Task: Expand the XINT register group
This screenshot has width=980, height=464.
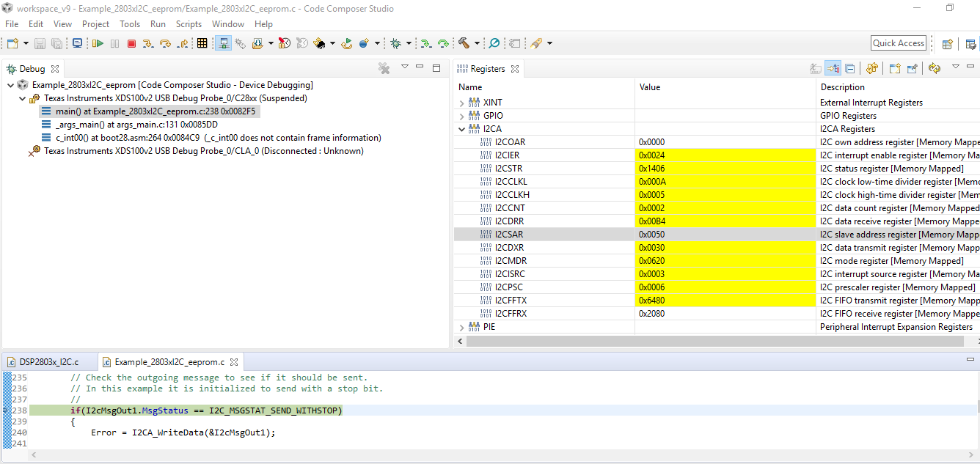Action: tap(461, 103)
